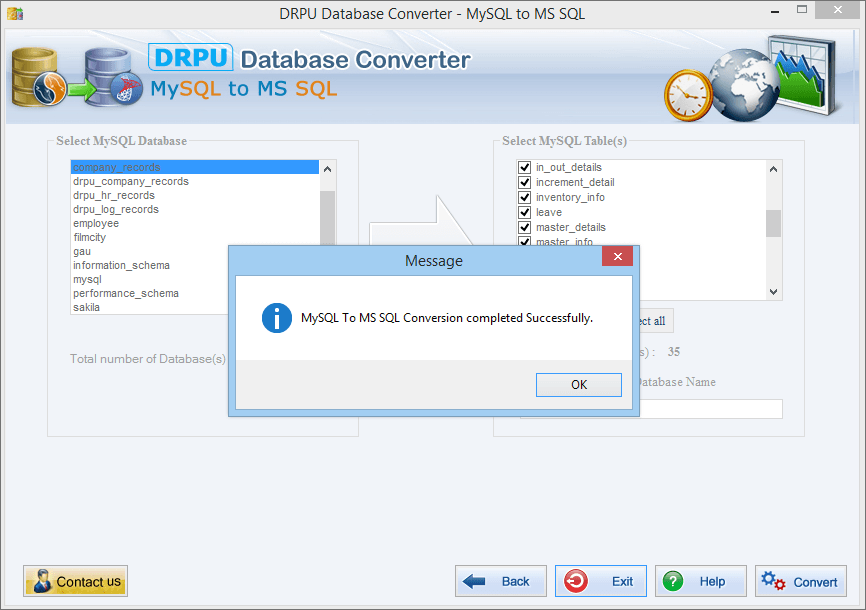
Task: Click the DRPU logo in banner
Action: [190, 57]
